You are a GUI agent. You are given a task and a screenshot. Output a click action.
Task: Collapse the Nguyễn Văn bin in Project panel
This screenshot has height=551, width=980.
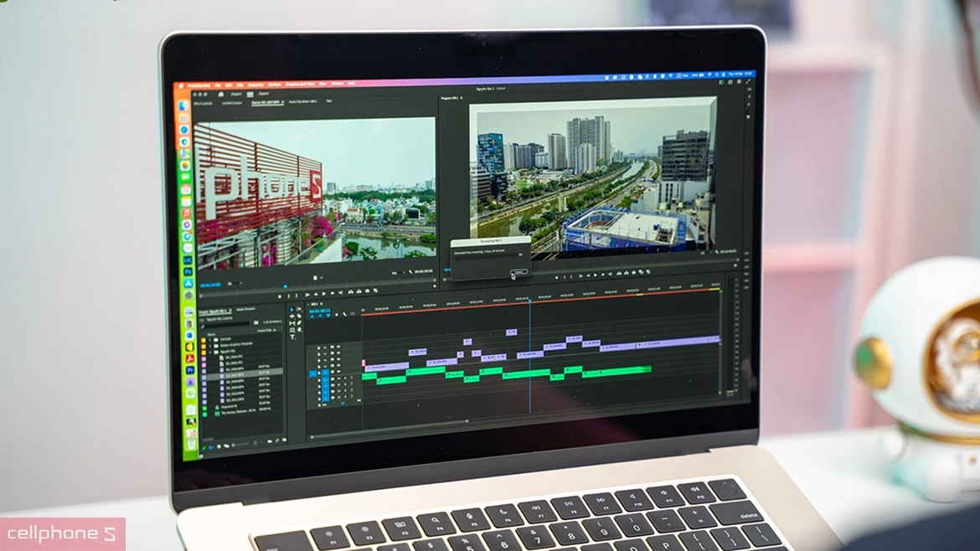210,352
